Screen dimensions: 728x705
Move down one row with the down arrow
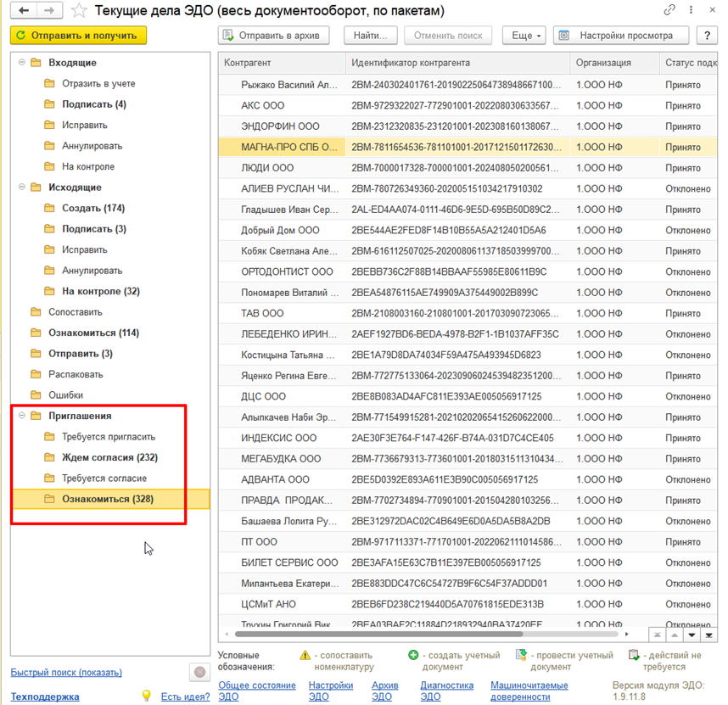click(692, 635)
